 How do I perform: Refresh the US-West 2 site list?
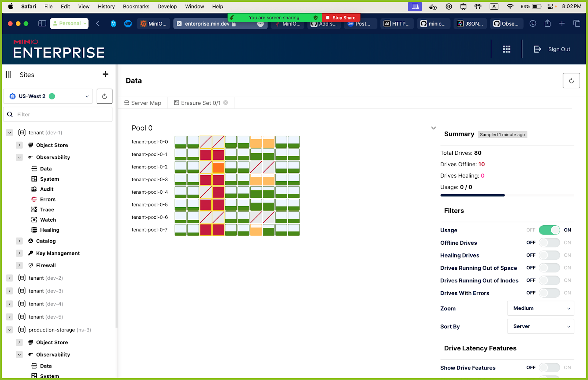(104, 96)
